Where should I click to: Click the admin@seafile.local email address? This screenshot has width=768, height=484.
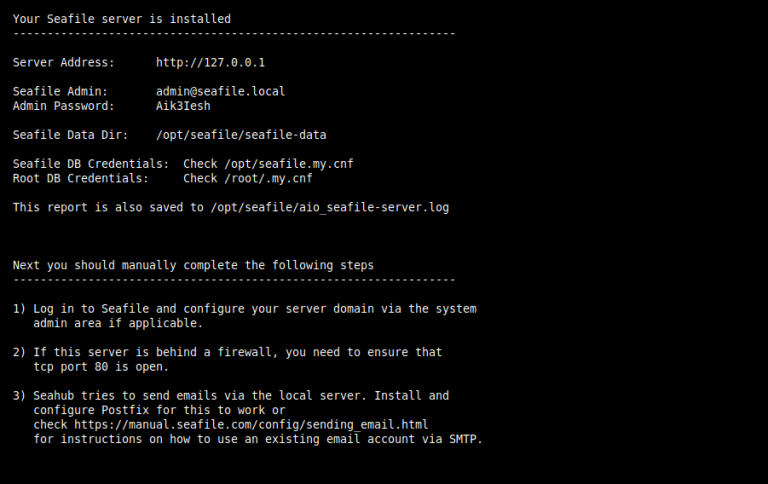click(x=220, y=91)
